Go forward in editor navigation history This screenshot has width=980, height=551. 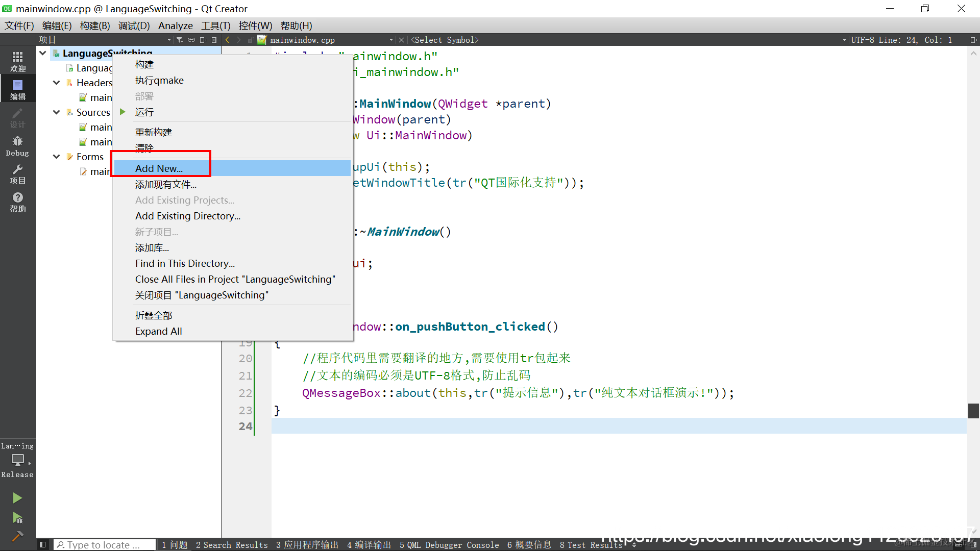coord(238,40)
